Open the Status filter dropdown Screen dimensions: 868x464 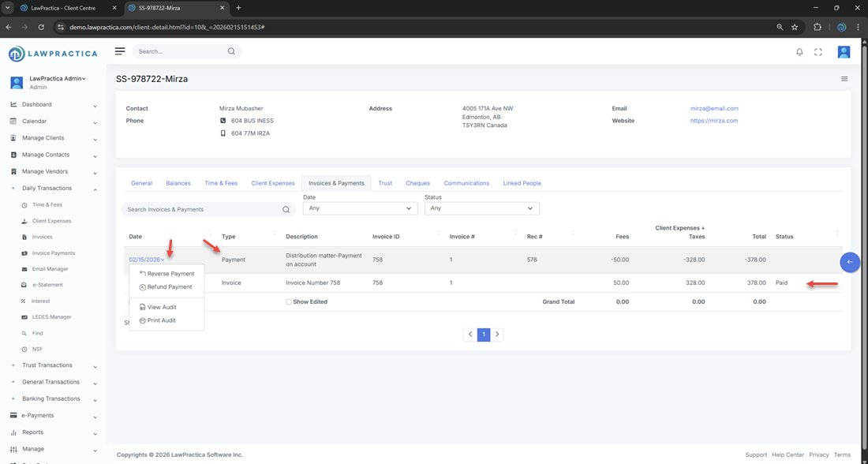(x=481, y=208)
